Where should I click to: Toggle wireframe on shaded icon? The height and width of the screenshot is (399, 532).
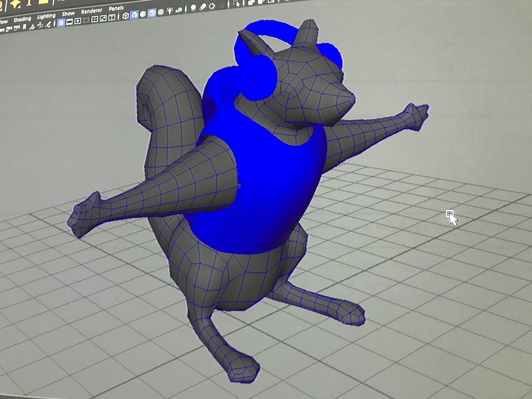point(152,13)
